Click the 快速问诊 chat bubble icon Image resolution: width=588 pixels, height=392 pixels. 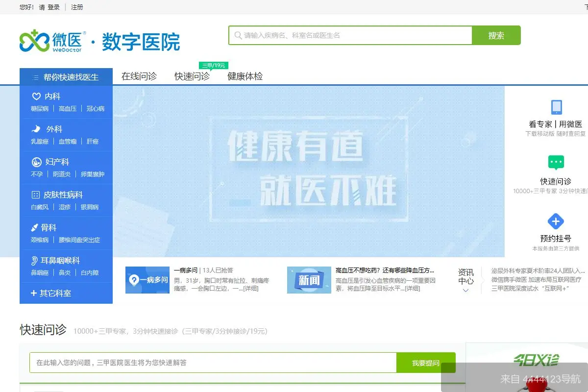pyautogui.click(x=556, y=162)
